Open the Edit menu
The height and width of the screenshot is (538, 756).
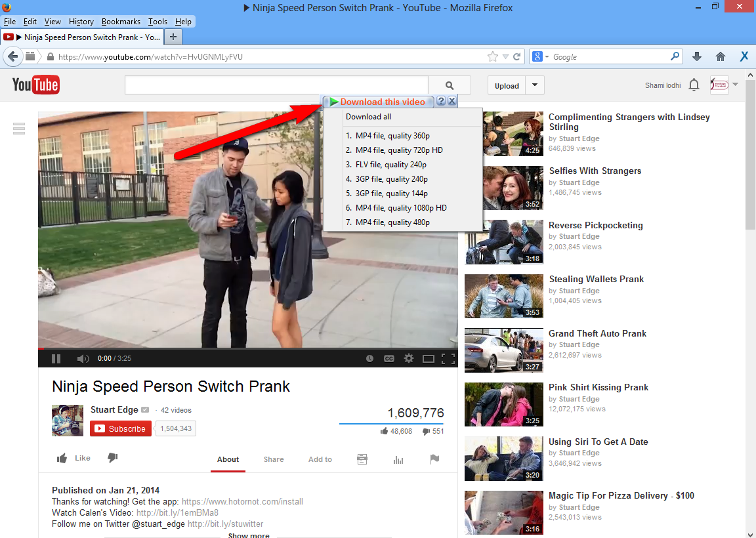pyautogui.click(x=30, y=22)
